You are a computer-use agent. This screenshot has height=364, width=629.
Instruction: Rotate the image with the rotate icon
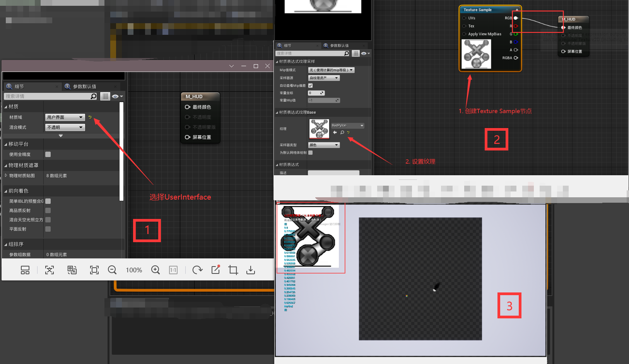pyautogui.click(x=197, y=270)
